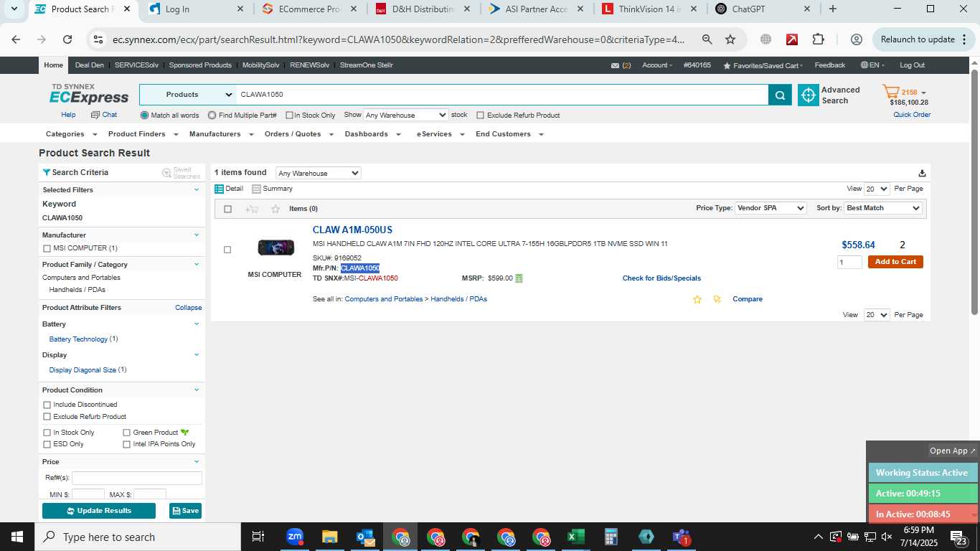Add CLAW A1M to favorites star
The image size is (980, 551).
[697, 299]
